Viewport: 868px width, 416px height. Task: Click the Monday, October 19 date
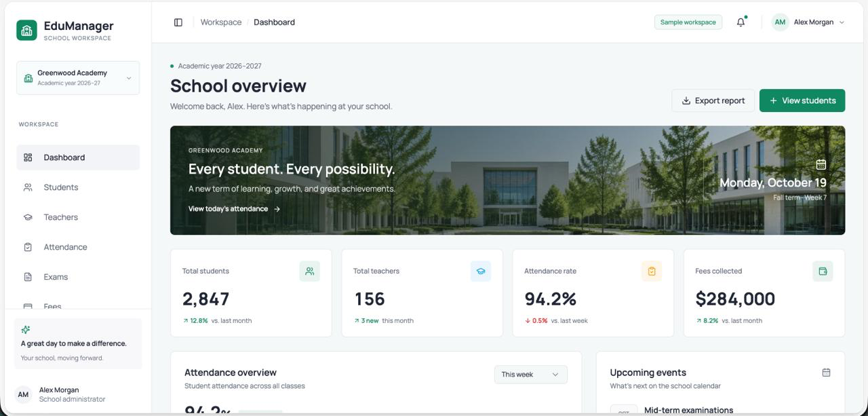773,183
